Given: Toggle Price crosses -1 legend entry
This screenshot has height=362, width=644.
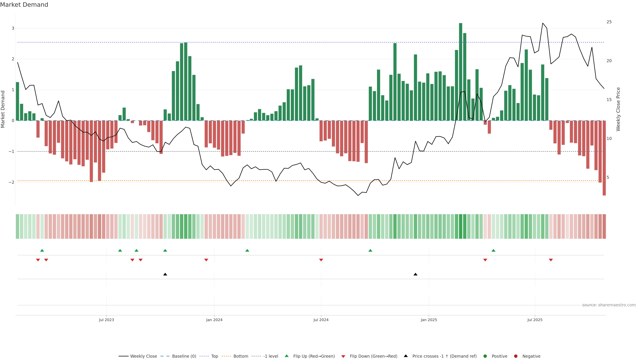Looking at the screenshot, I should 444,356.
